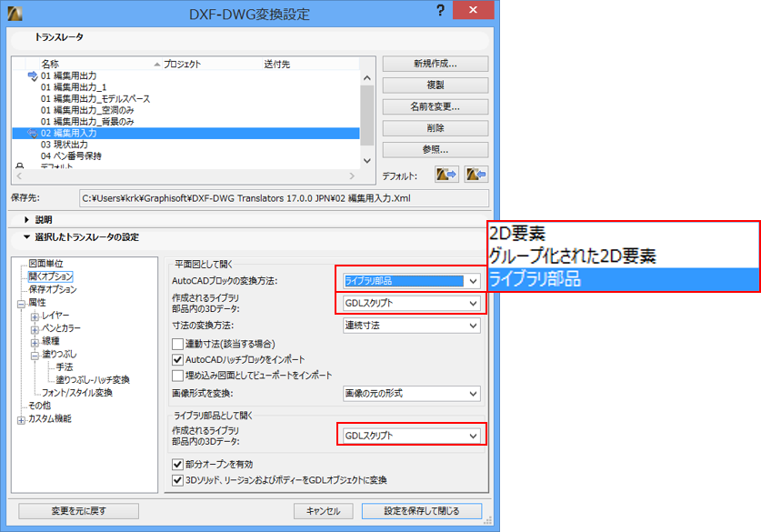Click the translator list scroll-left arrow
Image resolution: width=761 pixels, height=532 pixels.
[19, 176]
